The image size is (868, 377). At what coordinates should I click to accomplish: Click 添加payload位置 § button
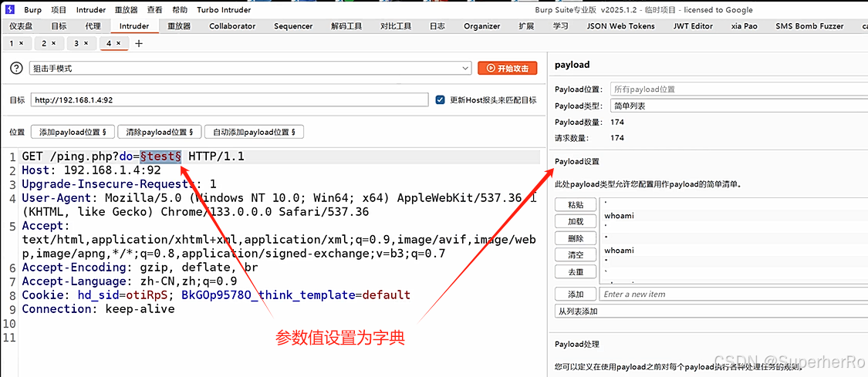coord(73,132)
